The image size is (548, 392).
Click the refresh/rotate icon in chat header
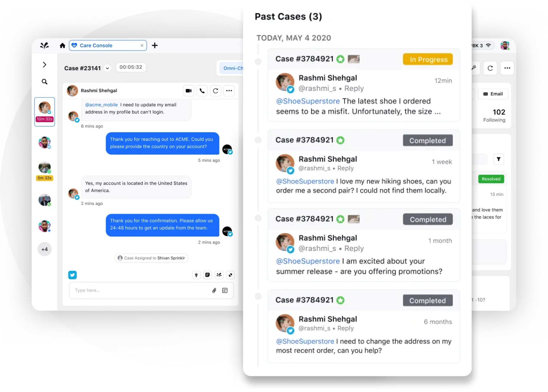tap(215, 91)
